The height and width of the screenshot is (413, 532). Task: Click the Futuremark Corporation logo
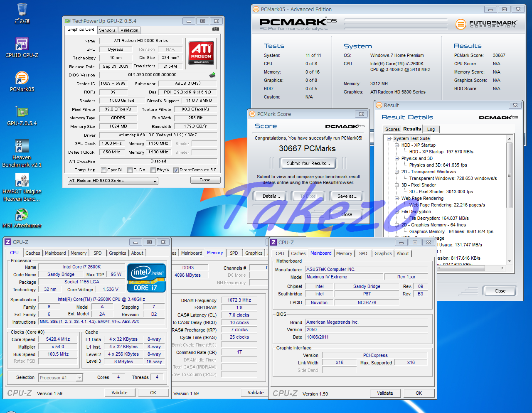tap(486, 24)
